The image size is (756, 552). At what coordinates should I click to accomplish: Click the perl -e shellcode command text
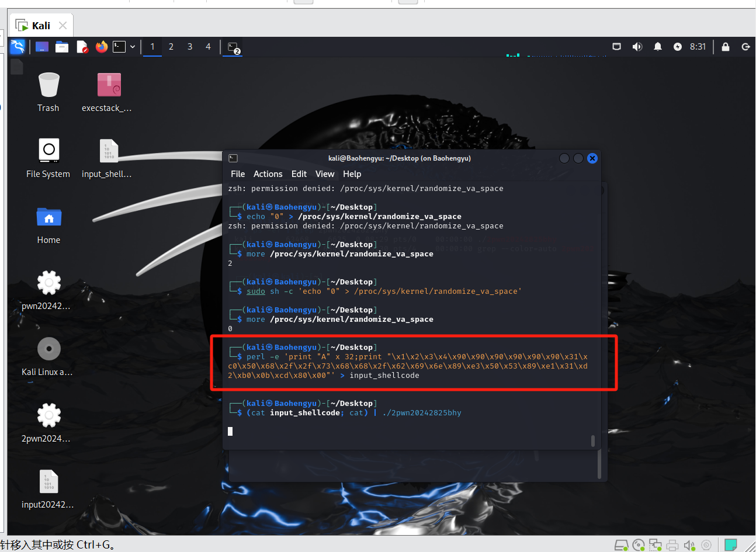pyautogui.click(x=408, y=366)
